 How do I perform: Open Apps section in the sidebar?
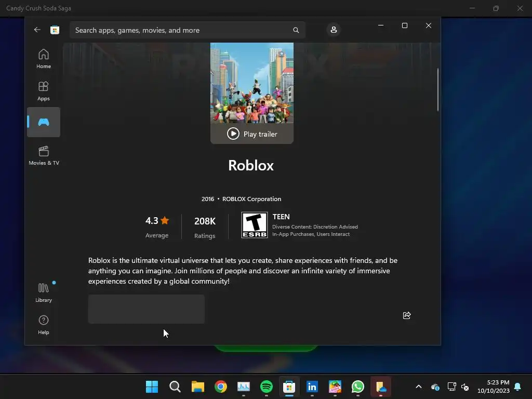click(44, 91)
